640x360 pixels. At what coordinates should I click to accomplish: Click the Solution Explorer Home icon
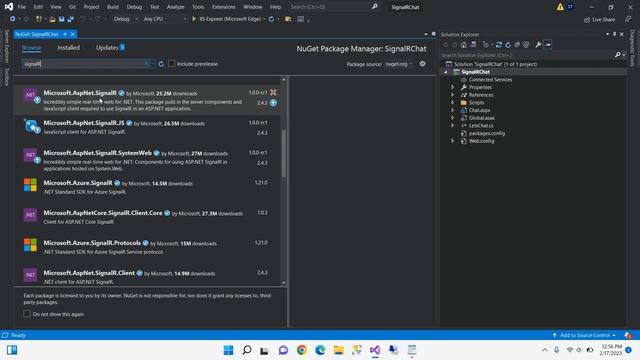coord(464,45)
